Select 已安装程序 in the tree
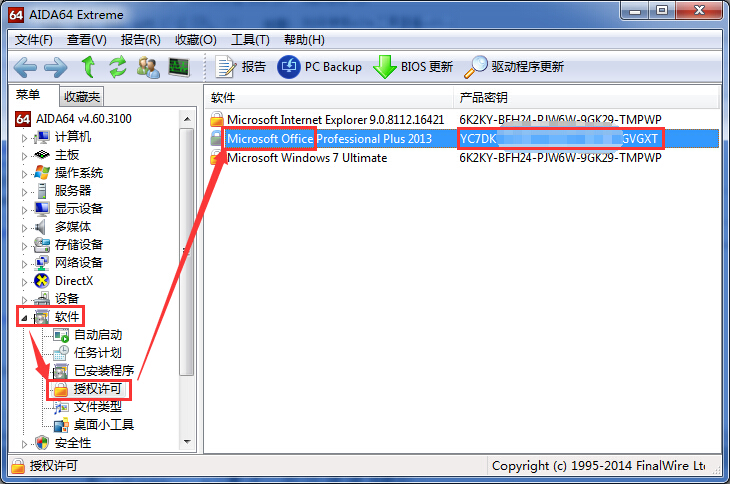 [104, 371]
